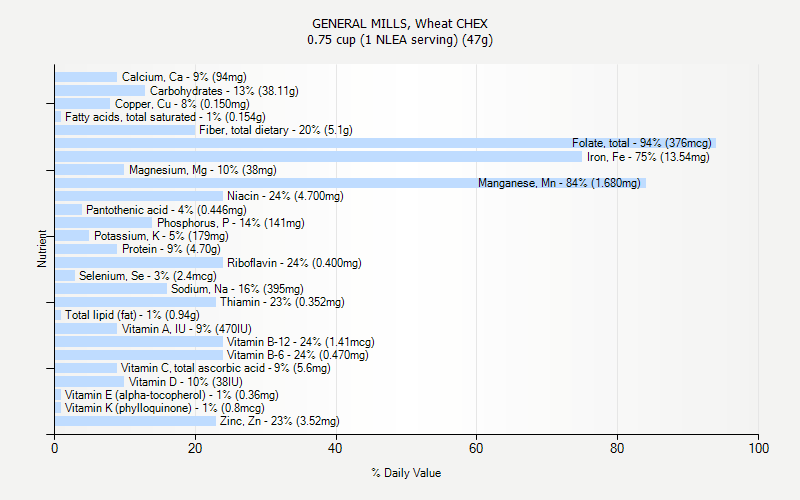Viewport: 800px width, 500px height.
Task: Click the Pantothenic acid - 4% label
Action: 166,210
